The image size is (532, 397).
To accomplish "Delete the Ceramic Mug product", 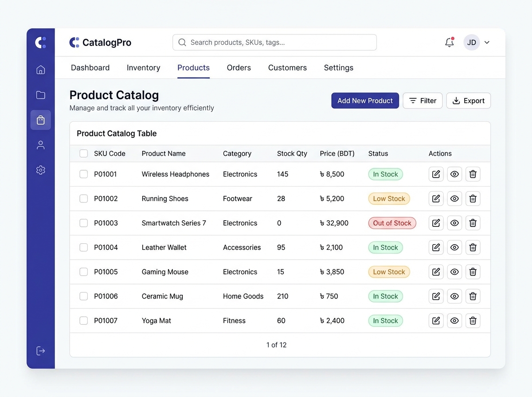I will [x=473, y=296].
